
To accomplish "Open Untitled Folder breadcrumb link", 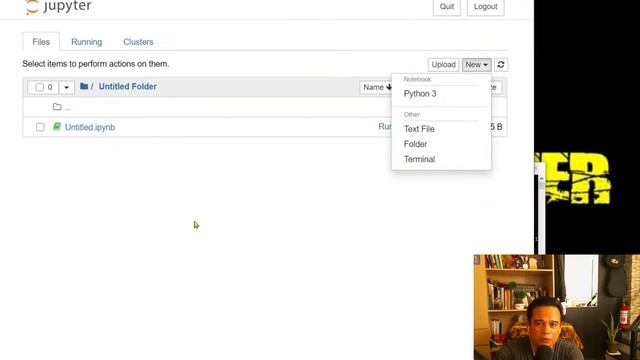I will [127, 87].
